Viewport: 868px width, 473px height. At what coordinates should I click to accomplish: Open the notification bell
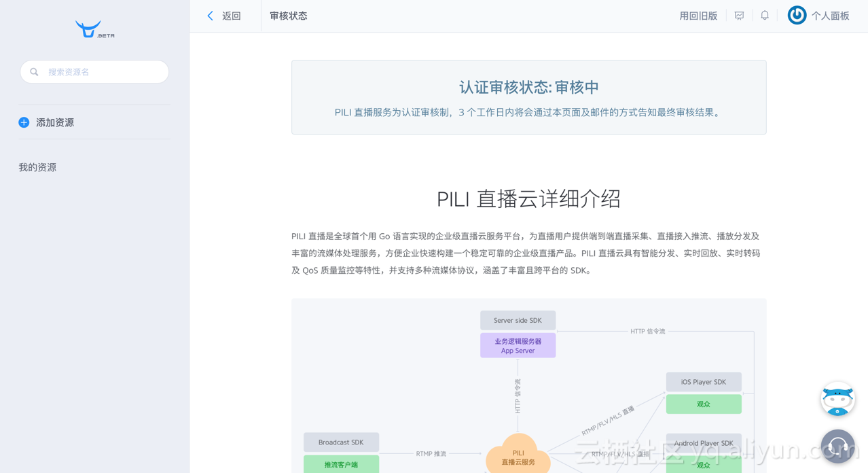point(765,15)
